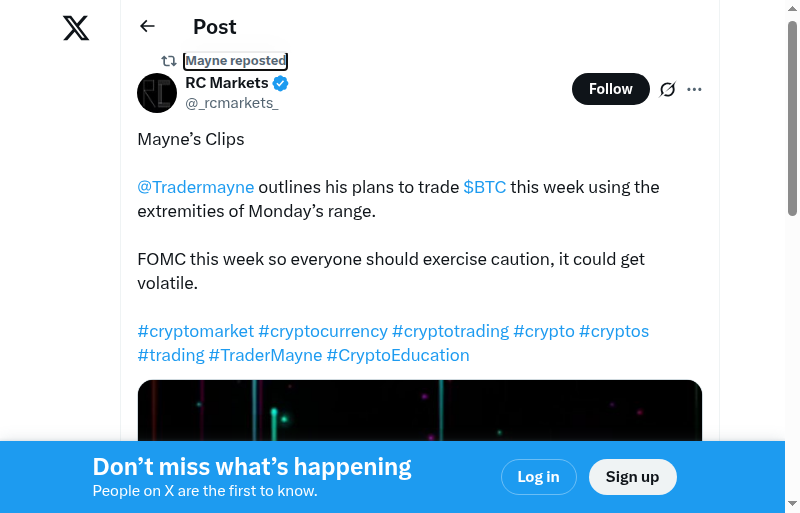800x513 pixels.
Task: Open the three-dots More menu
Action: coord(695,89)
